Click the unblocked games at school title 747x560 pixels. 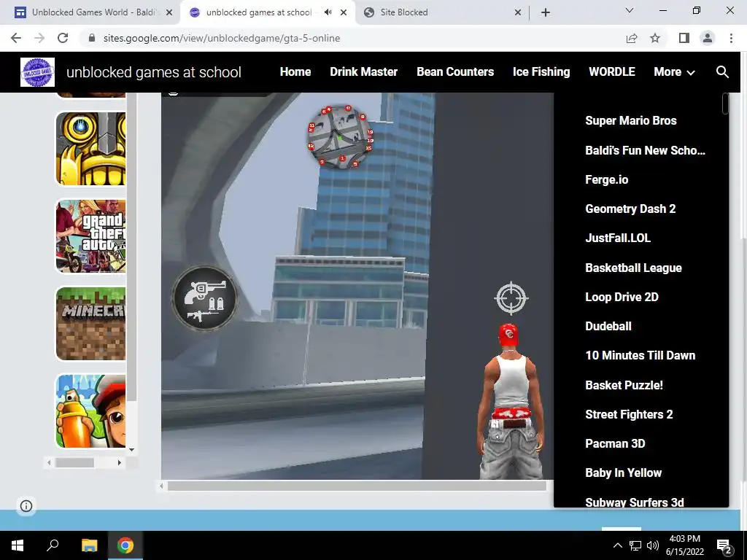click(154, 72)
